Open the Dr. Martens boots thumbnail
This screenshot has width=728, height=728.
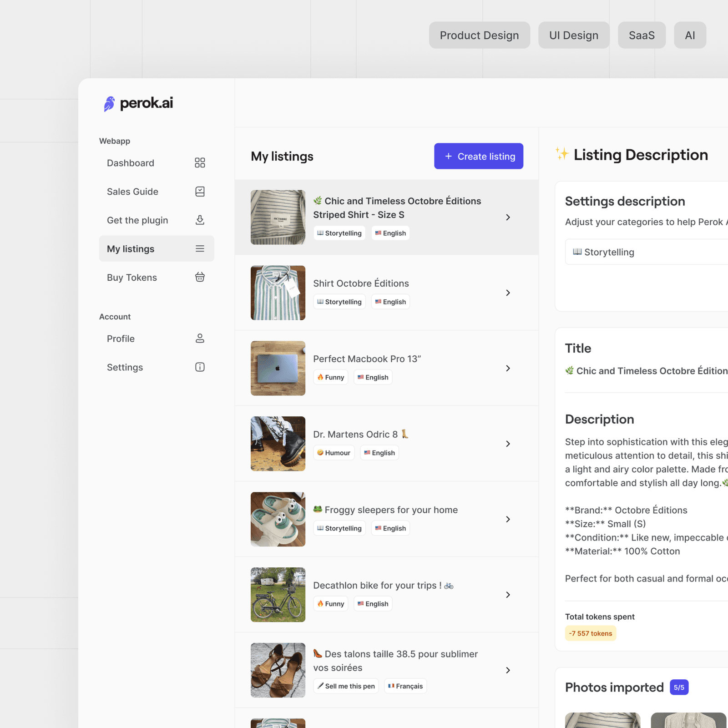coord(278,444)
